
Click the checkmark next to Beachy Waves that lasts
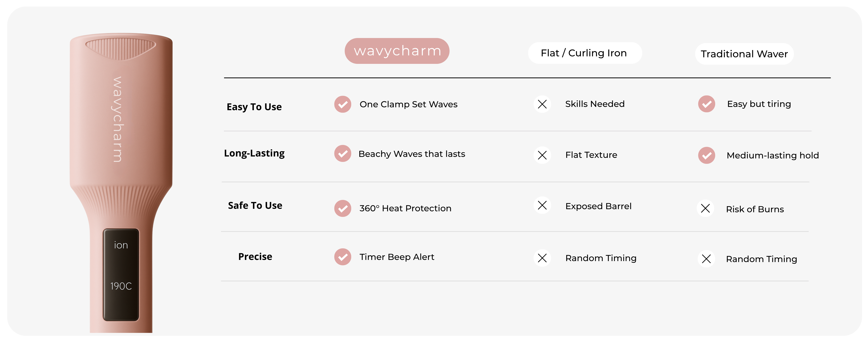pos(343,154)
